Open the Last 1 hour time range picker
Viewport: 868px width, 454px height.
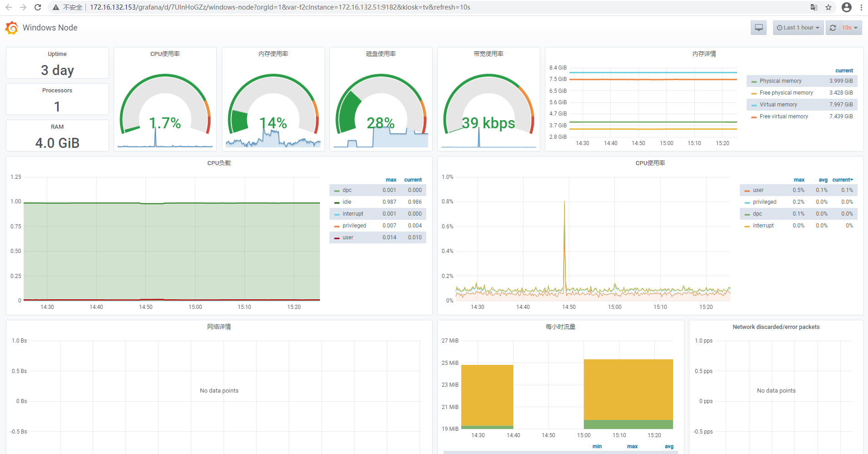[798, 28]
